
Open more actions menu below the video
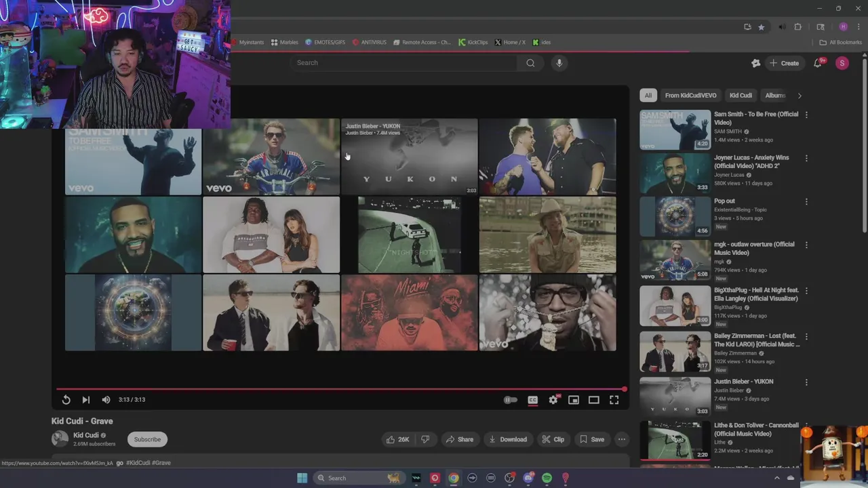(x=621, y=439)
